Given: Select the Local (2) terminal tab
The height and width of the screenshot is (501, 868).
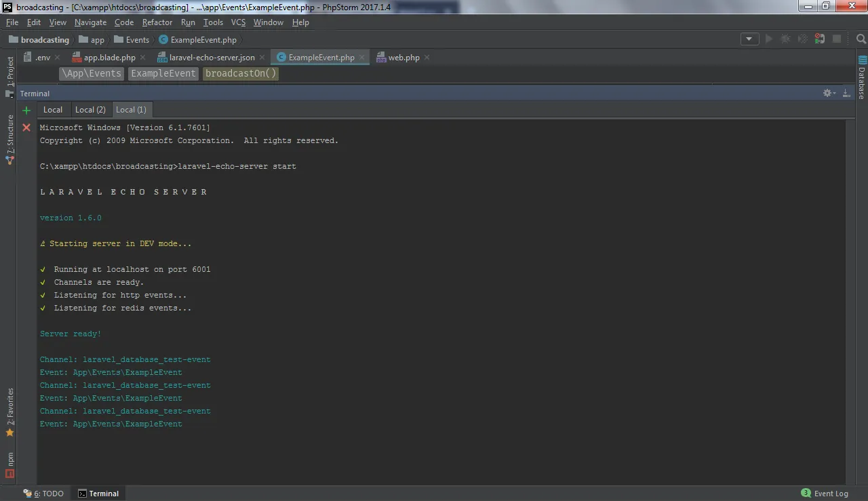Looking at the screenshot, I should [90, 110].
